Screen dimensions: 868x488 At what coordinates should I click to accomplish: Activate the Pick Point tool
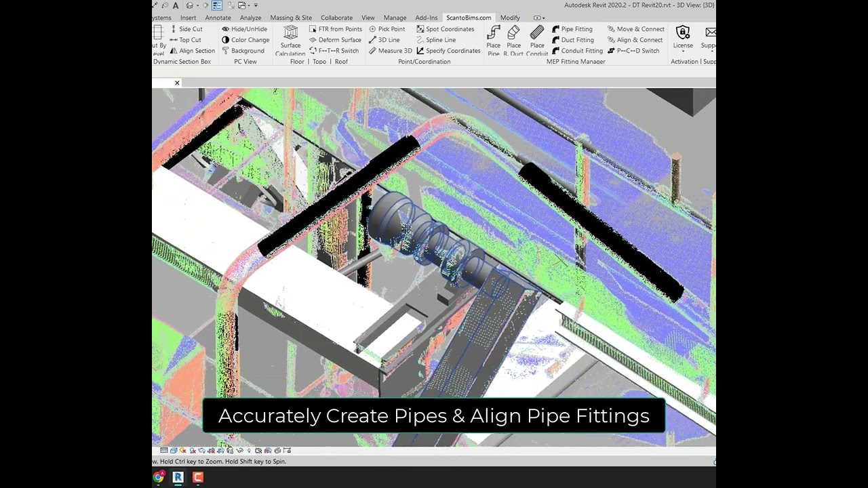[x=387, y=29]
